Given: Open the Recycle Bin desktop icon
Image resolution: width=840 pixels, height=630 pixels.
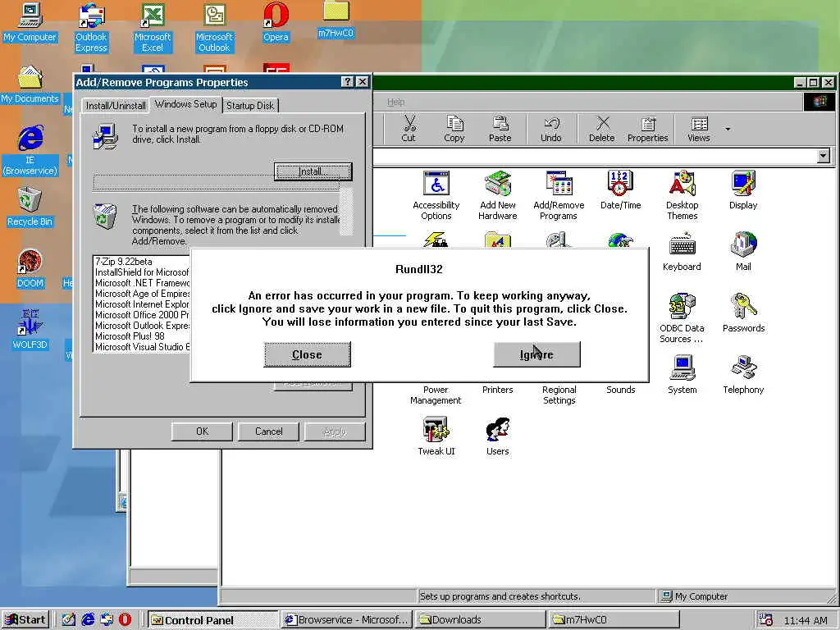Looking at the screenshot, I should pyautogui.click(x=30, y=208).
